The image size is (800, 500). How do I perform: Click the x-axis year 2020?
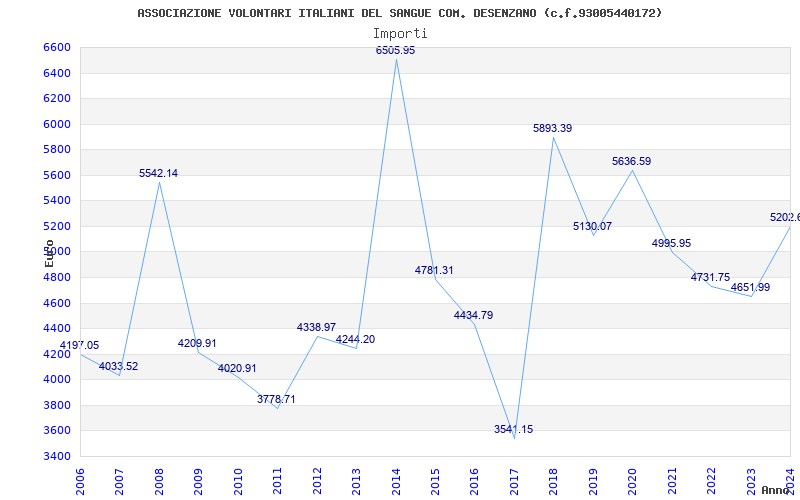pyautogui.click(x=633, y=482)
